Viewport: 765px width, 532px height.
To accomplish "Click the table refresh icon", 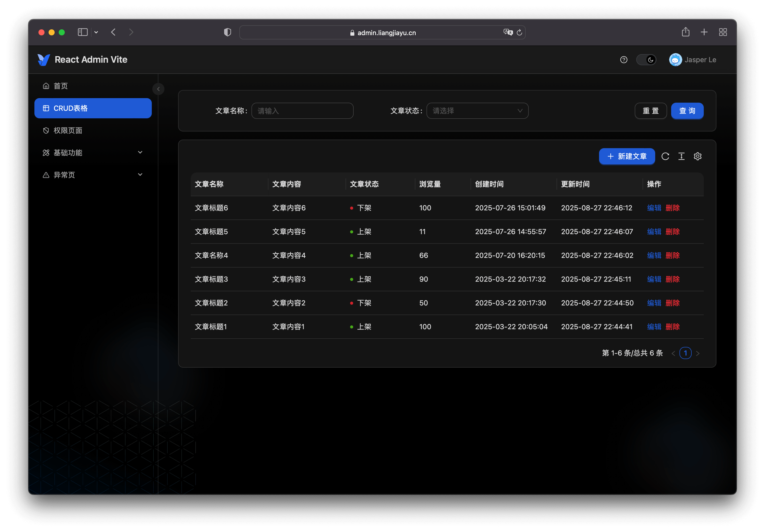I will (665, 156).
